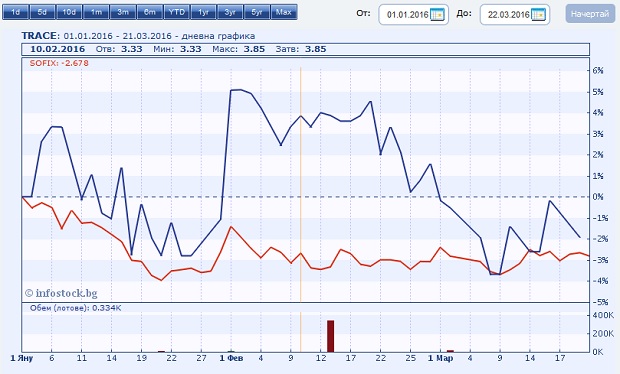This screenshot has width=620, height=374.
Task: Click the Начертай button
Action: (x=590, y=14)
